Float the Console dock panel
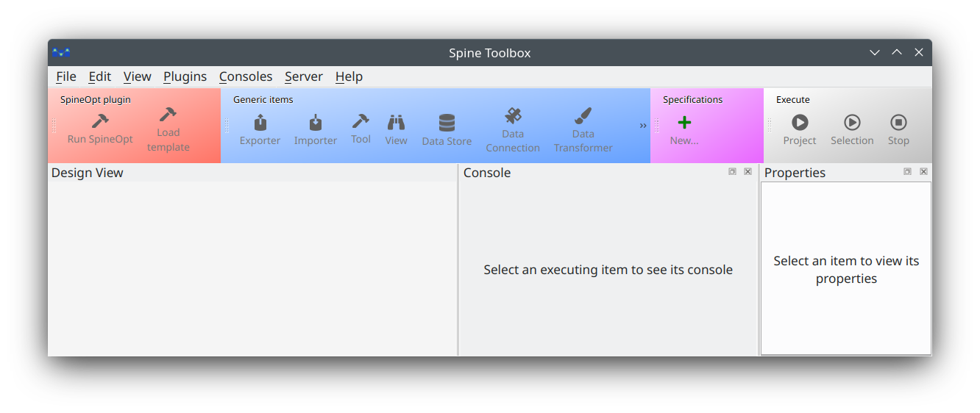This screenshot has width=980, height=413. pyautogui.click(x=732, y=171)
